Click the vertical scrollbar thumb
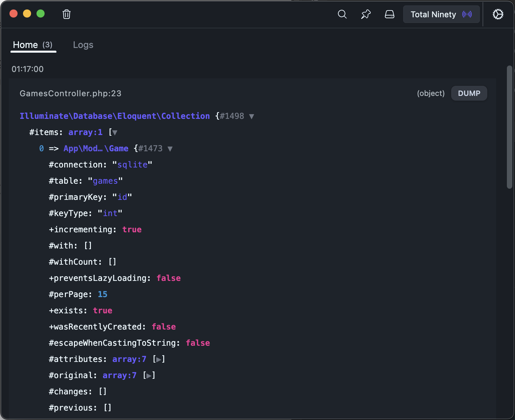 [510, 127]
